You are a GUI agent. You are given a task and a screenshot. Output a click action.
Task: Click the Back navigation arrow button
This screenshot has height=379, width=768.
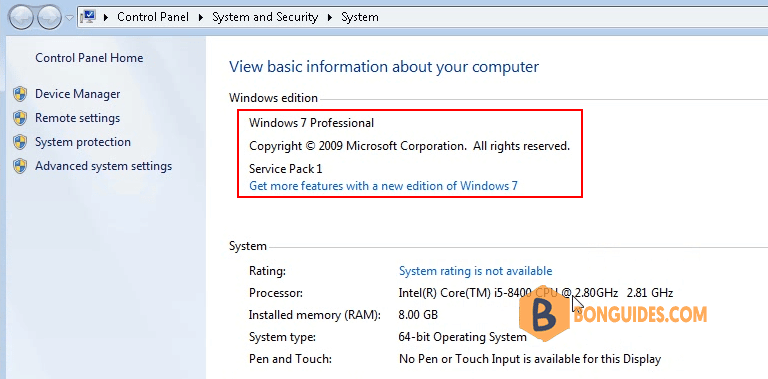[x=21, y=18]
